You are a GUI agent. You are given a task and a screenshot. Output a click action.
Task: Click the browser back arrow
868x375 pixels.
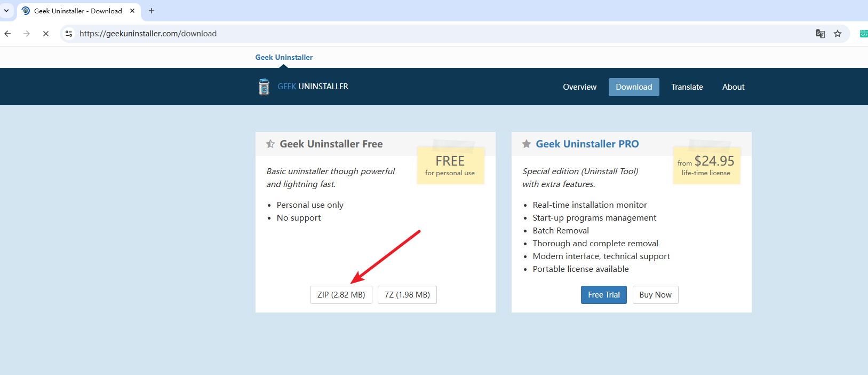[7, 34]
